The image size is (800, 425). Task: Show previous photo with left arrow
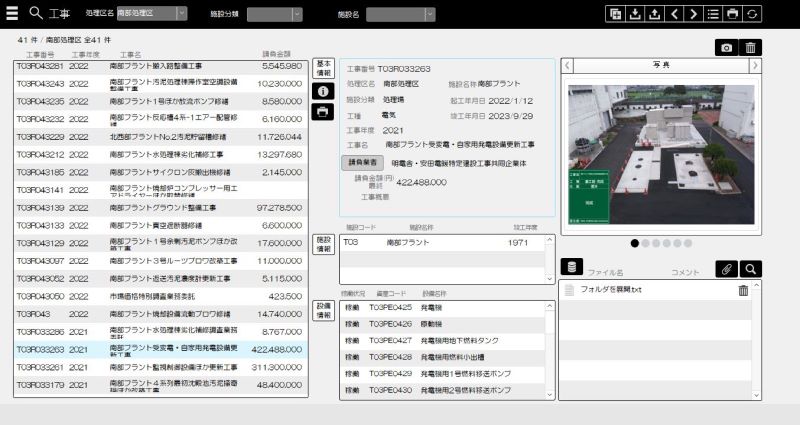[x=567, y=65]
